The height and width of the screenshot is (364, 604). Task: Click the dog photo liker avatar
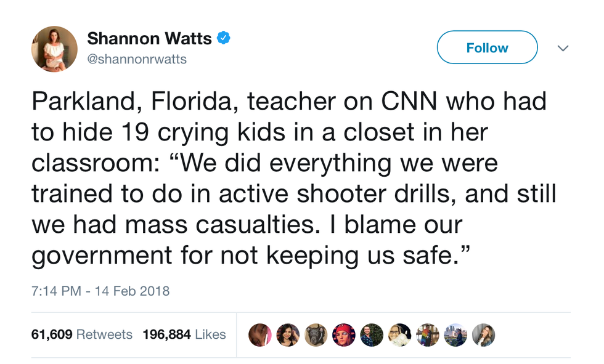pyautogui.click(x=316, y=334)
